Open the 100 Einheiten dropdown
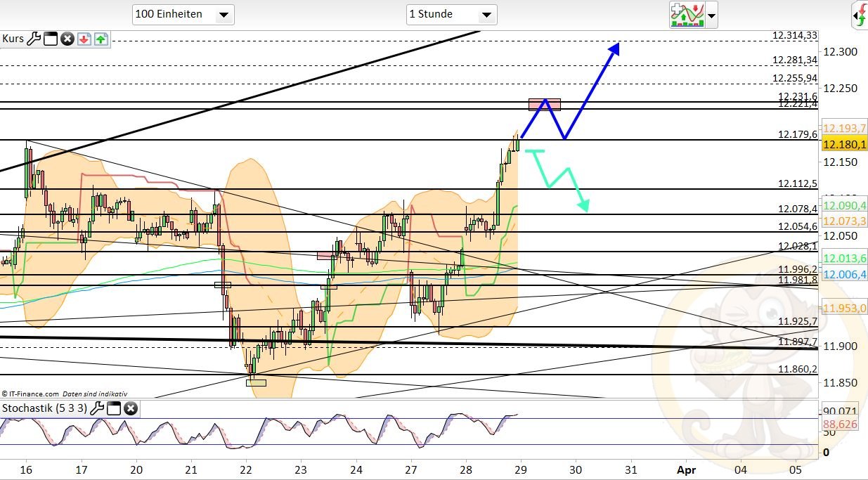 [x=183, y=14]
